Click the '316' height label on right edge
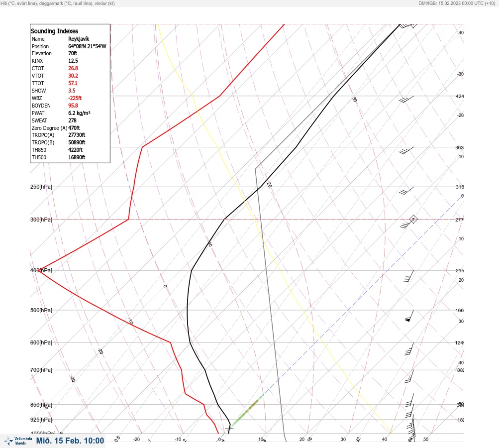 460,187
